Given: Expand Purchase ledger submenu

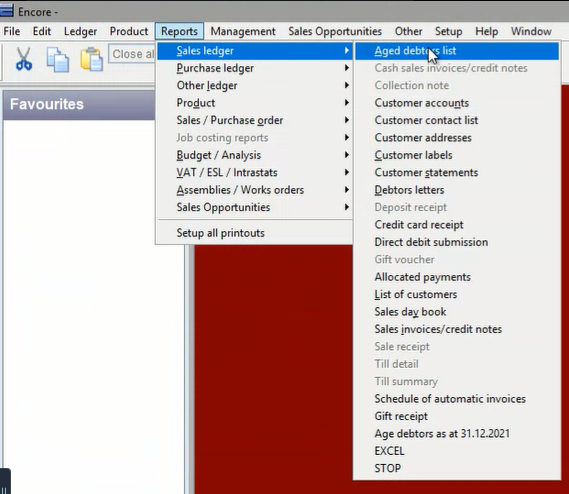Looking at the screenshot, I should (255, 68).
